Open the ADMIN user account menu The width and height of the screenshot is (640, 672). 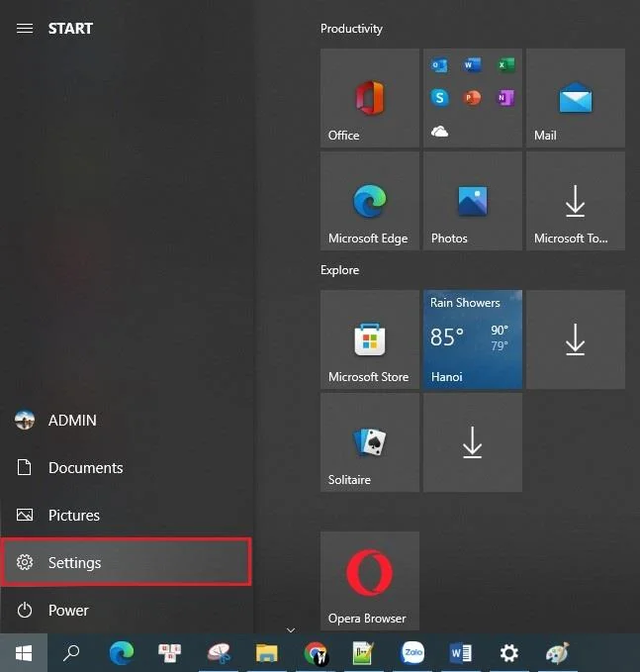pos(127,420)
